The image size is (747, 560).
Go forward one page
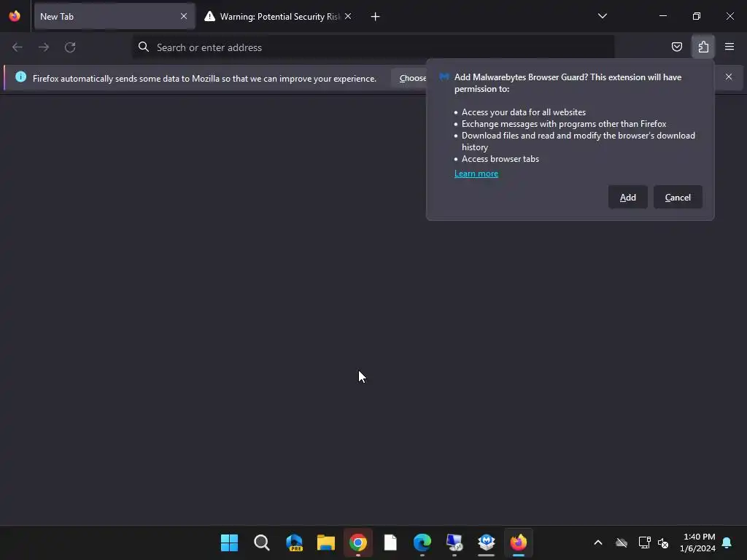click(43, 47)
